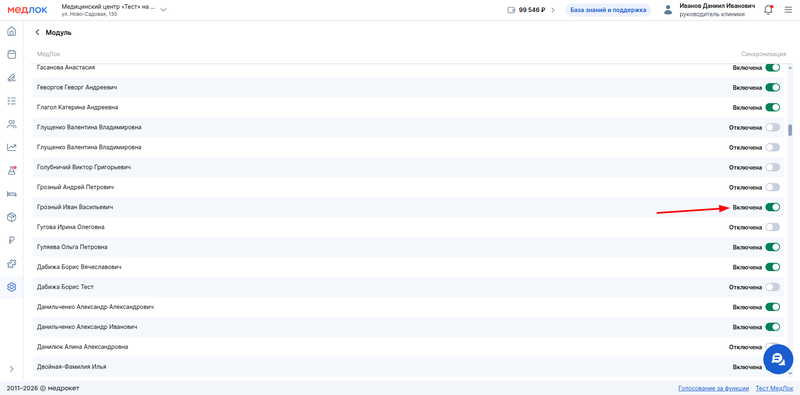
Task: Turn off sync for Данильченко Александр Александрович
Action: point(772,307)
